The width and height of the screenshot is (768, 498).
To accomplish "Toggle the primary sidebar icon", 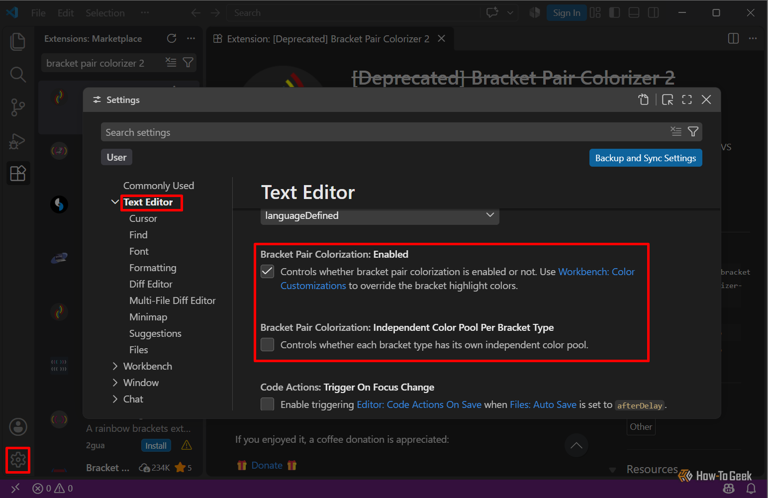I will click(x=614, y=13).
